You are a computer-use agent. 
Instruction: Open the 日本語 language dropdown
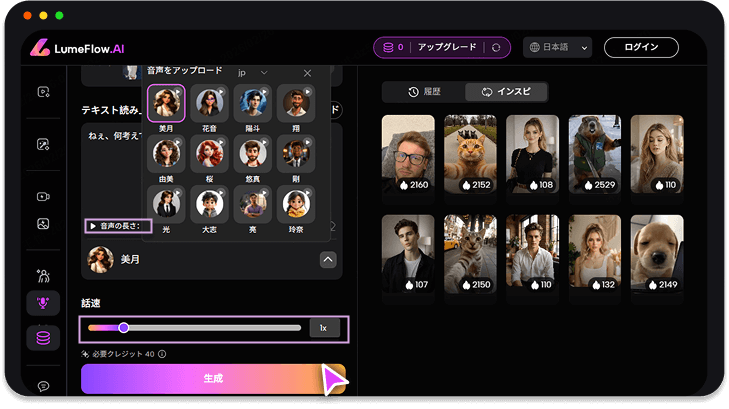(x=557, y=47)
